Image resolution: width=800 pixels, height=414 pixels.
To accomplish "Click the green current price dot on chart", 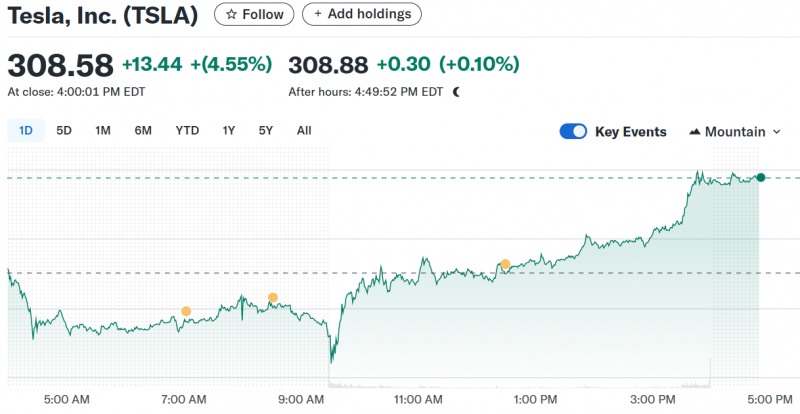I will click(x=761, y=177).
